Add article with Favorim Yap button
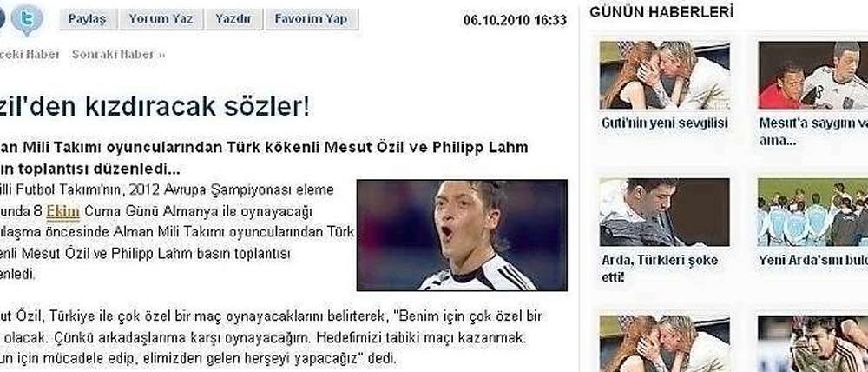868x372 pixels. [x=312, y=19]
